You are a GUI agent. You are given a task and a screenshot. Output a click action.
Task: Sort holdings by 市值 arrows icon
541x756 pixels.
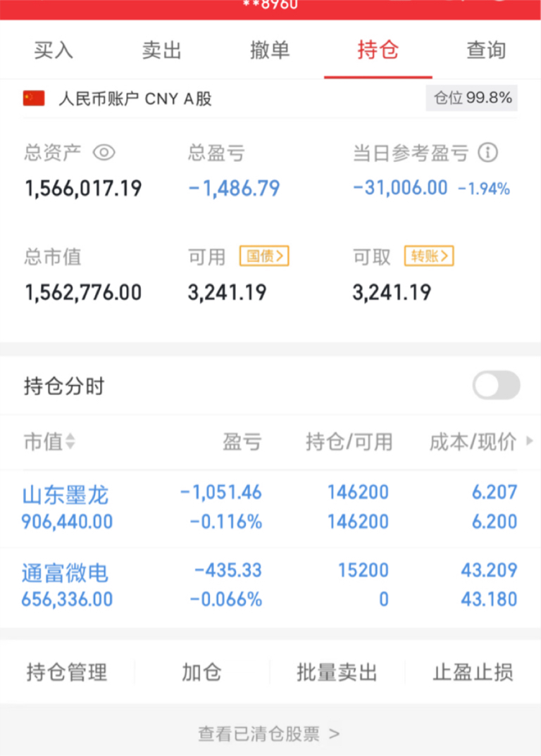70,442
